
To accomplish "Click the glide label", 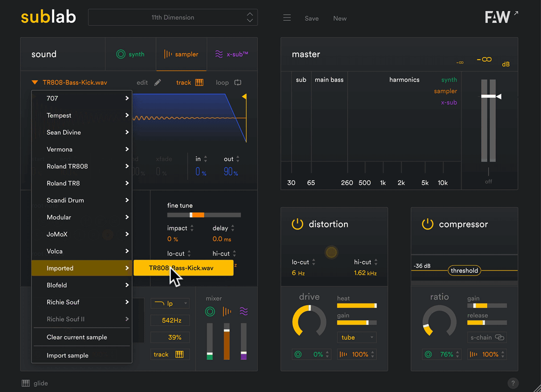I will [x=40, y=383].
